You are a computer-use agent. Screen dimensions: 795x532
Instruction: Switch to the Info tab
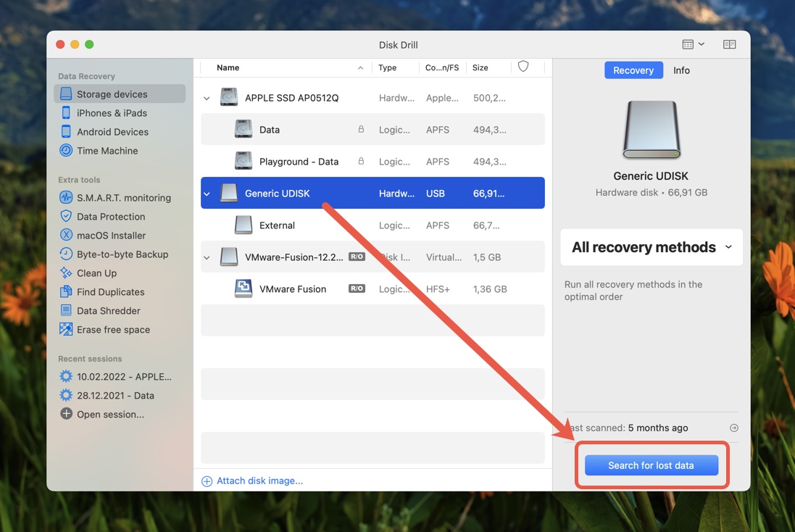coord(681,70)
